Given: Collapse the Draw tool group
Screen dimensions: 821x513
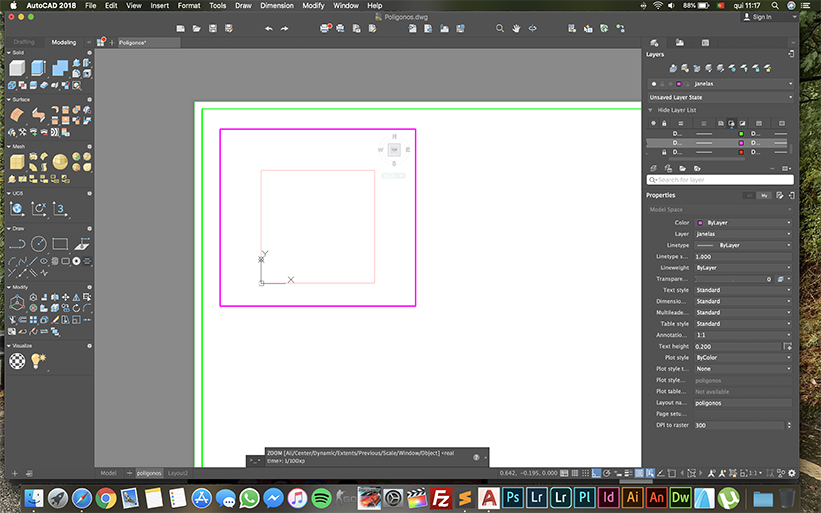Looking at the screenshot, I should 9,229.
